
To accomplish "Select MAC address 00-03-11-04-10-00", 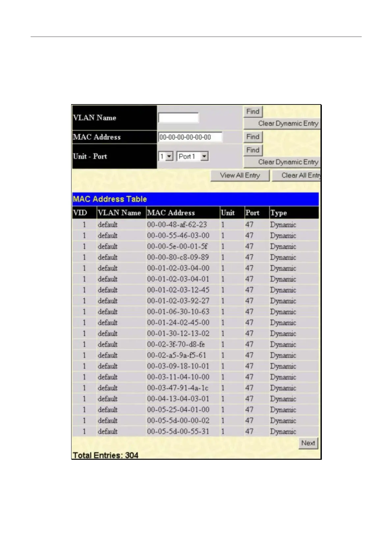I will [178, 377].
